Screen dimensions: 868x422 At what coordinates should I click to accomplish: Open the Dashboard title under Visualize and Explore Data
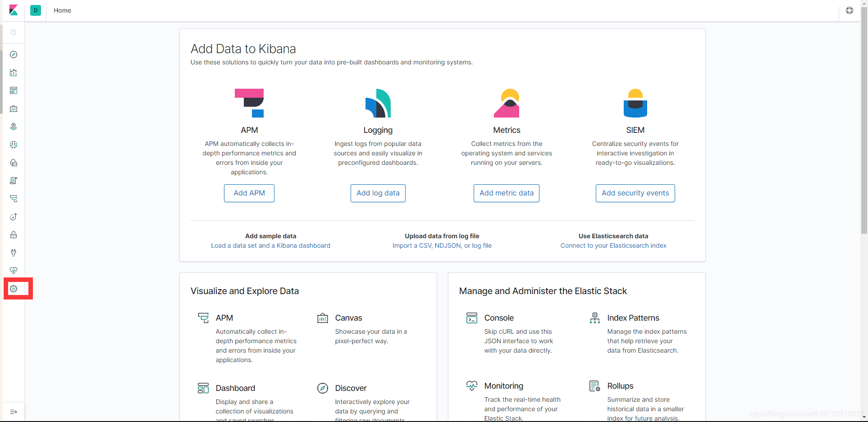coord(235,388)
